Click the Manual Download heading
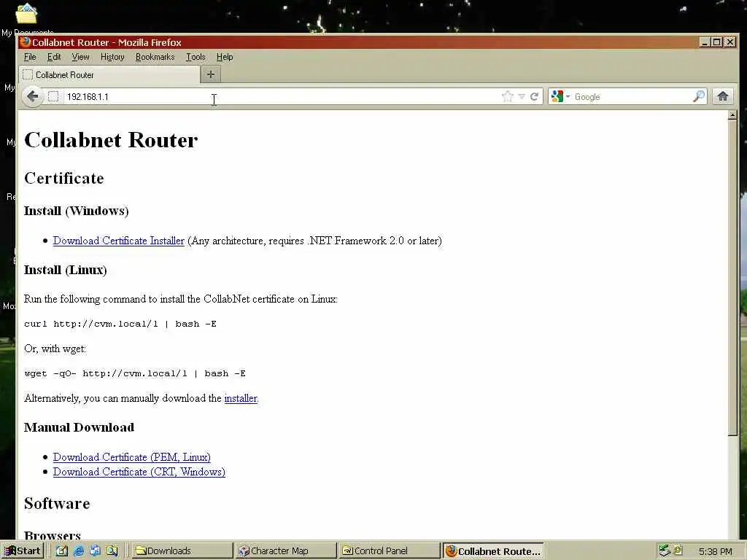Viewport: 747px width, 560px height. 79,427
